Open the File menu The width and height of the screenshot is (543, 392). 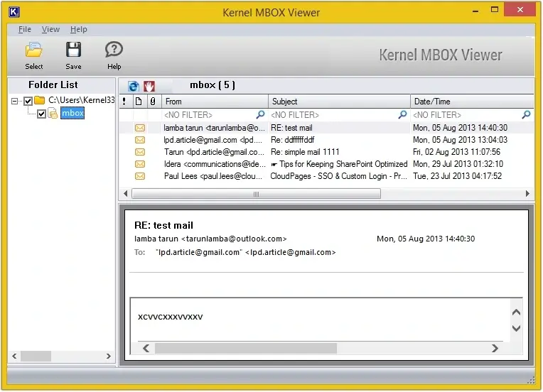click(x=25, y=29)
